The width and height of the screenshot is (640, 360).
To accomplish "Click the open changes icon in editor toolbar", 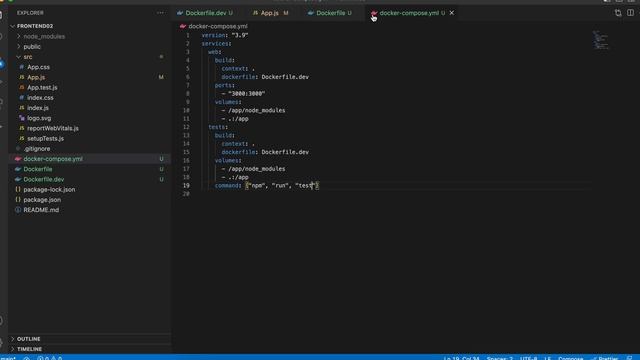I will tap(618, 13).
